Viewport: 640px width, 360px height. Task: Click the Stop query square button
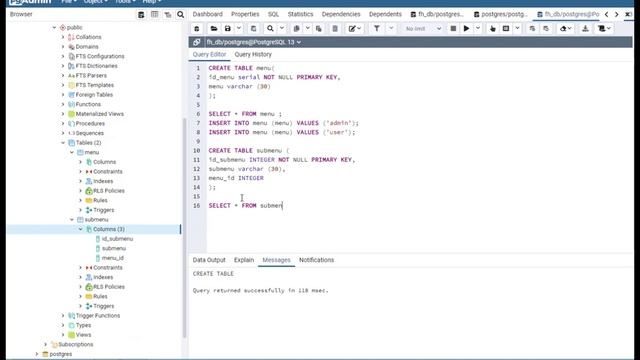[x=453, y=29]
